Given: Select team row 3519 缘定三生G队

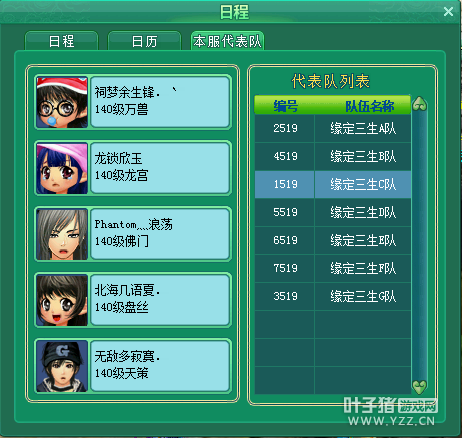Looking at the screenshot, I should [x=333, y=296].
